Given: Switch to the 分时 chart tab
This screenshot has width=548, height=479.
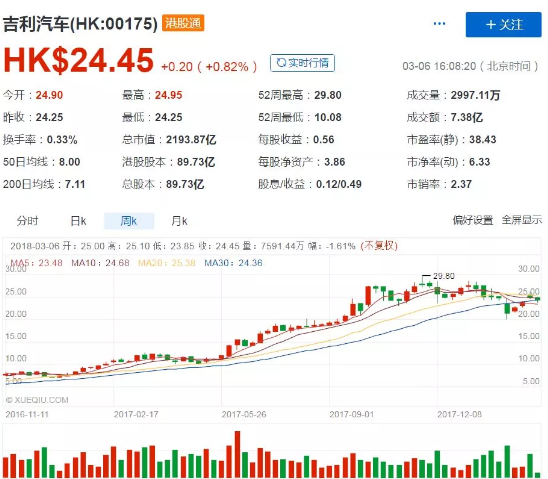Looking at the screenshot, I should pos(27,221).
